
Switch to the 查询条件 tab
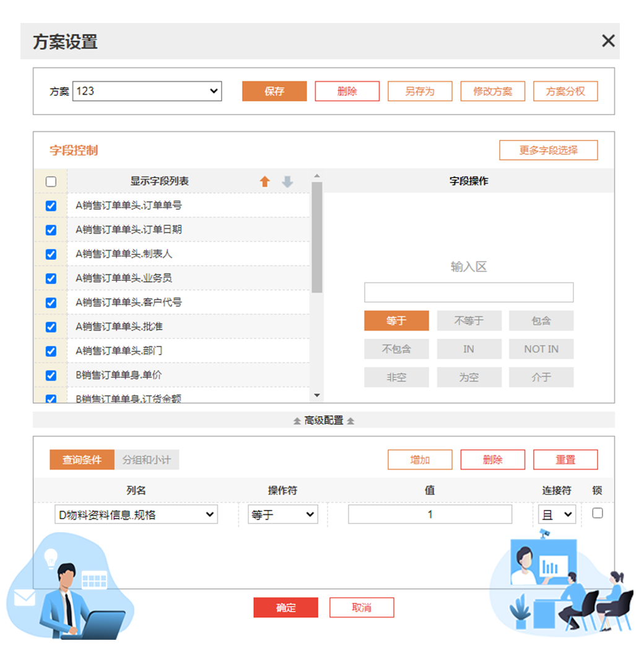[81, 459]
